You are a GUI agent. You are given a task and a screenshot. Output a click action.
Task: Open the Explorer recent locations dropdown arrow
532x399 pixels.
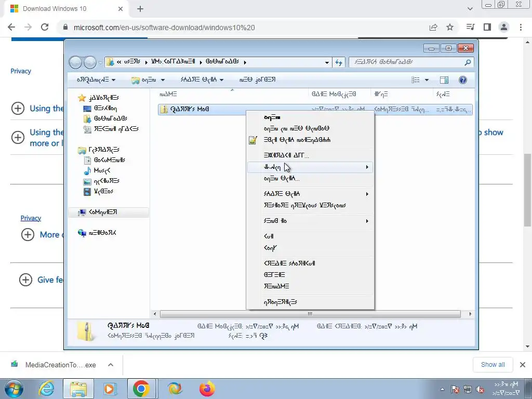100,62
